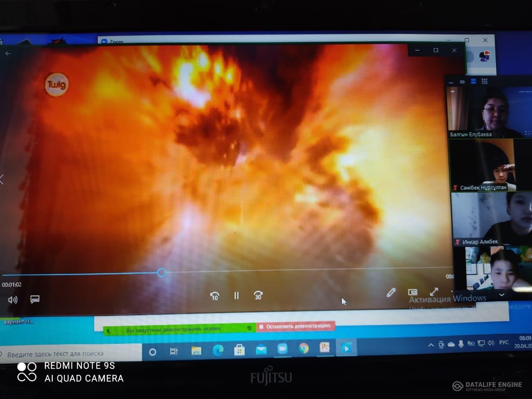Show single active speaker thumbnail view
532x399 pixels.
pyautogui.click(x=462, y=82)
